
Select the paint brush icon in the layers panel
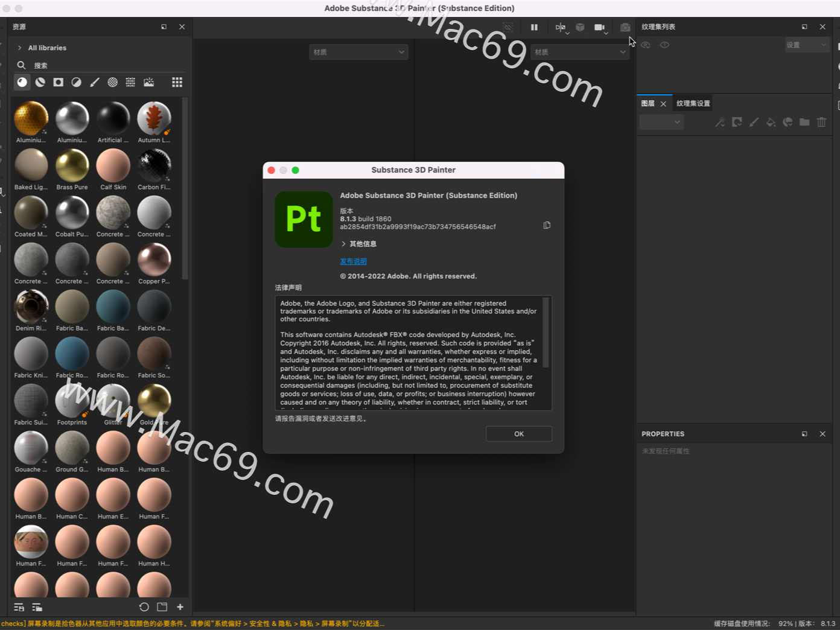[x=754, y=122]
